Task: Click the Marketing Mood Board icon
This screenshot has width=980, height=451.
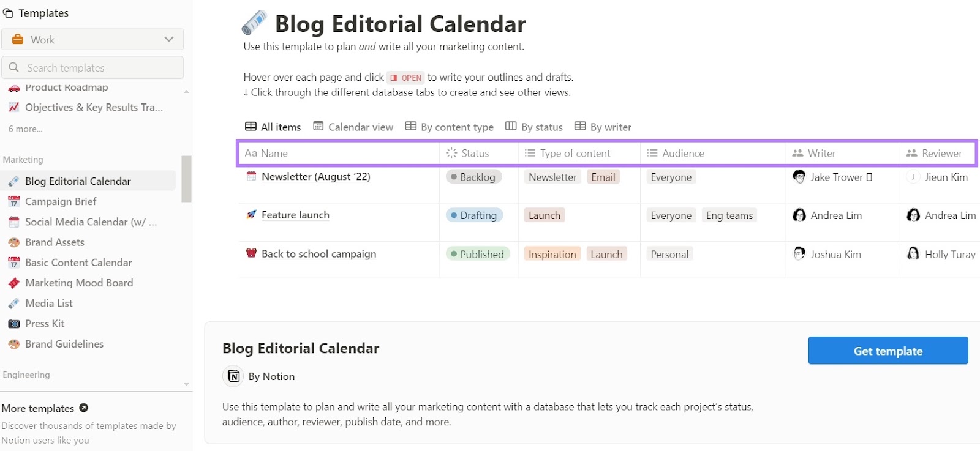Action: click(x=13, y=283)
